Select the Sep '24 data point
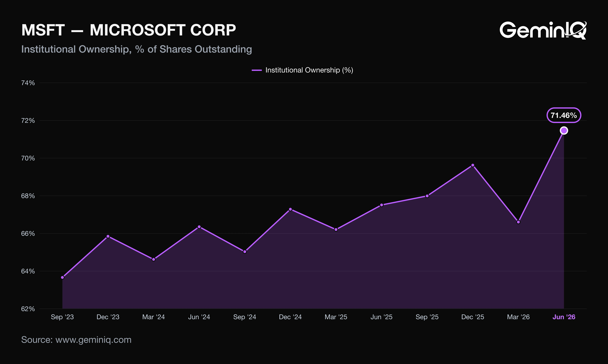This screenshot has height=364, width=608. click(x=245, y=252)
